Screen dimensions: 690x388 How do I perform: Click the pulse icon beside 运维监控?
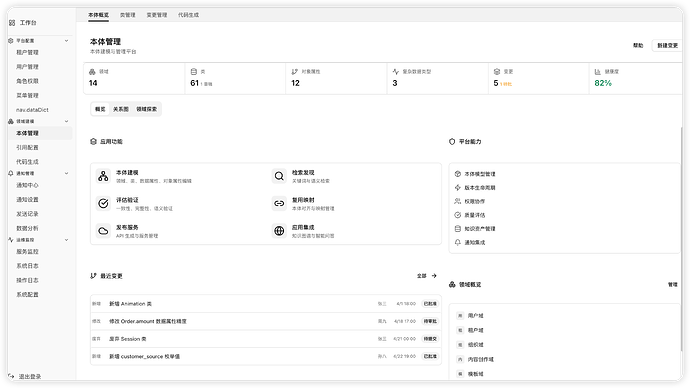[x=11, y=240]
